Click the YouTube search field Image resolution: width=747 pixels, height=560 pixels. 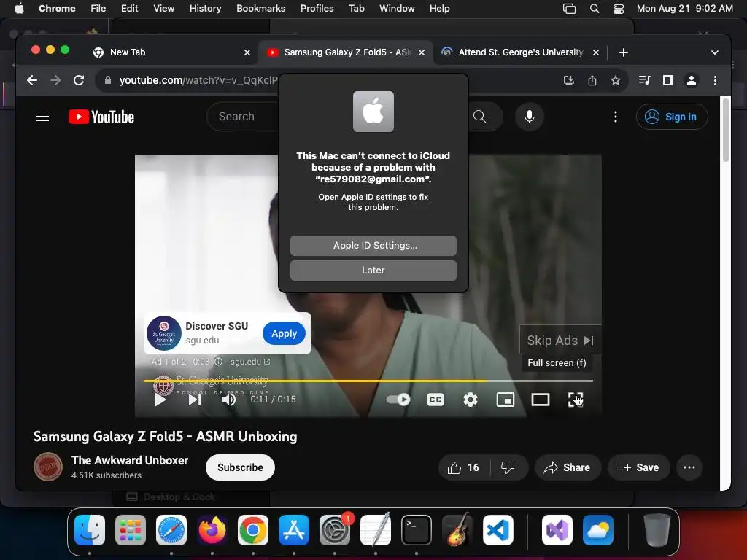point(243,117)
